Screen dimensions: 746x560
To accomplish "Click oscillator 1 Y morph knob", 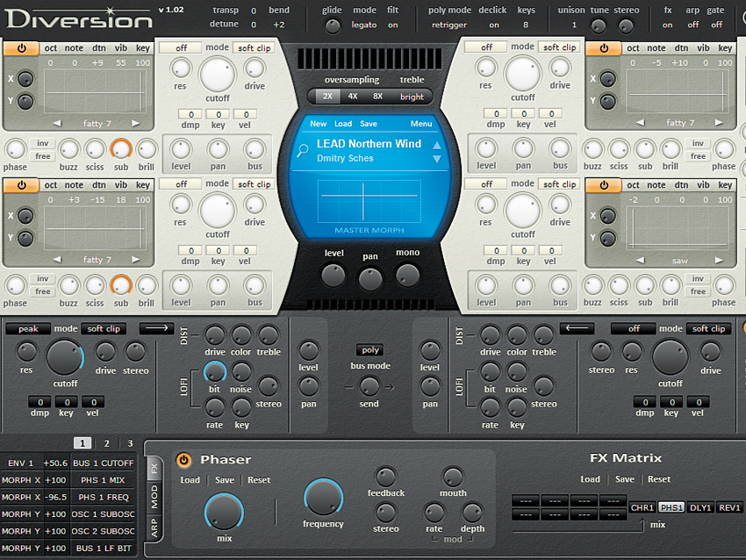I will pos(25,101).
